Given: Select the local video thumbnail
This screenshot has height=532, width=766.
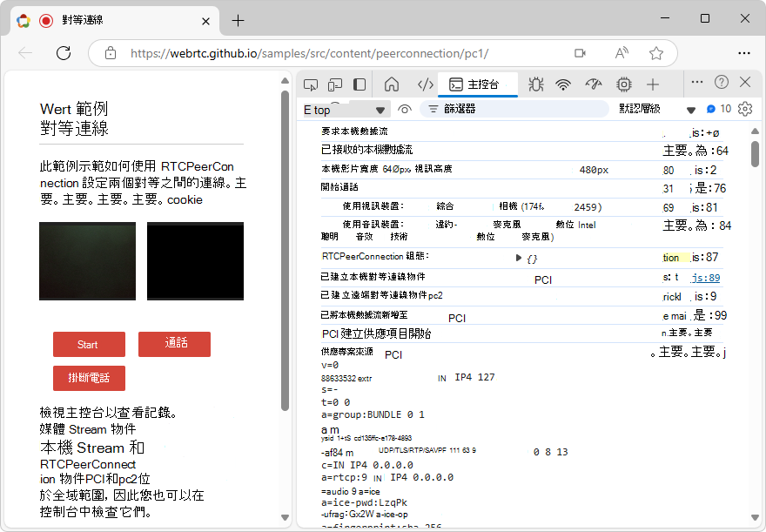Looking at the screenshot, I should pos(87,261).
